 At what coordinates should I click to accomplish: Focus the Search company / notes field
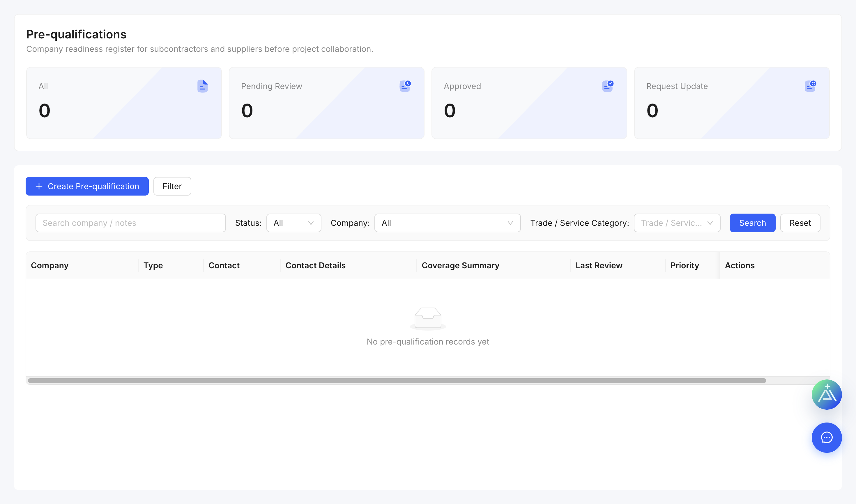tap(130, 223)
